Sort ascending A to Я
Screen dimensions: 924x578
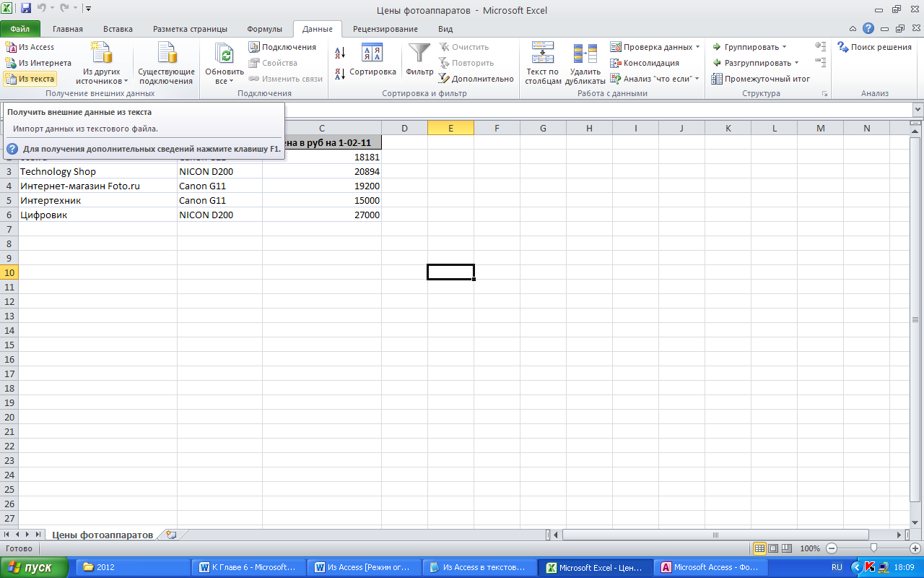[341, 52]
